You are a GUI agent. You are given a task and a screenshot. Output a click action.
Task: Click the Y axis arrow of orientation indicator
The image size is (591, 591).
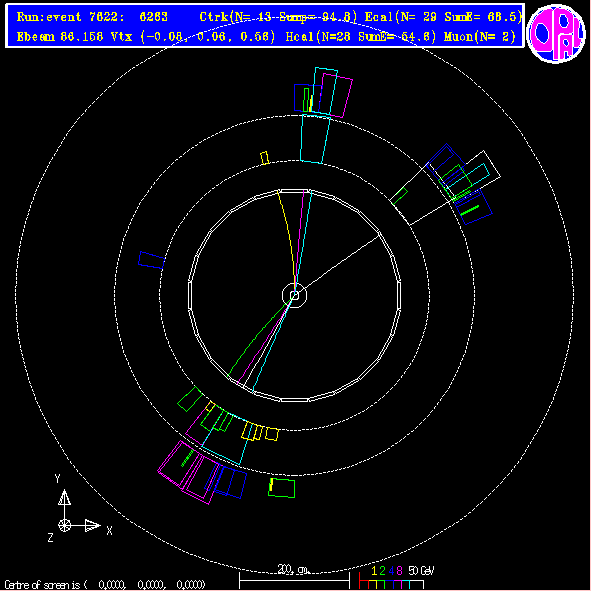[64, 498]
